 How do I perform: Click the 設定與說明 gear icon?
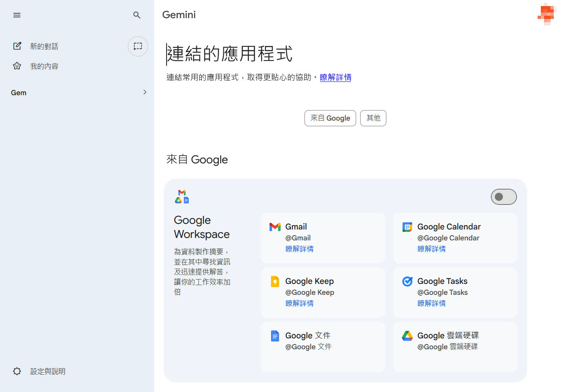(17, 371)
